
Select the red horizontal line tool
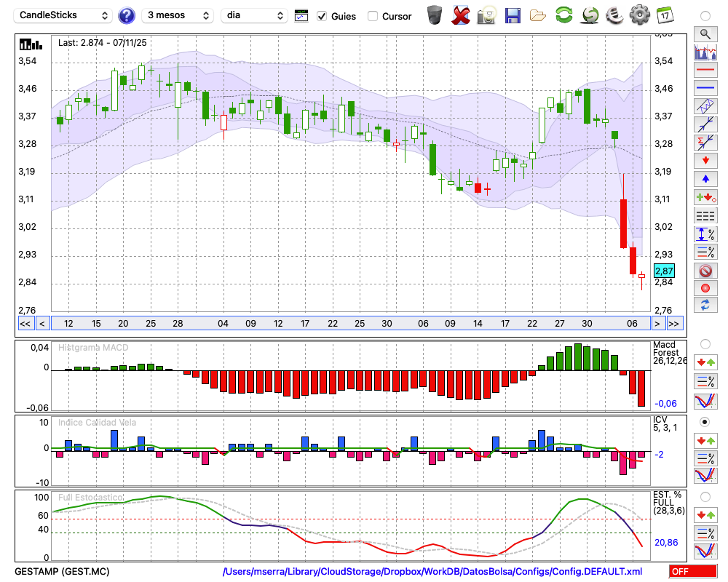705,70
